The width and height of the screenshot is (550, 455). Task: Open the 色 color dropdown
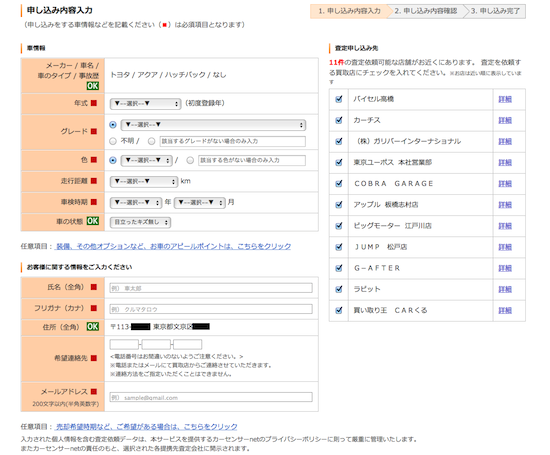click(147, 160)
